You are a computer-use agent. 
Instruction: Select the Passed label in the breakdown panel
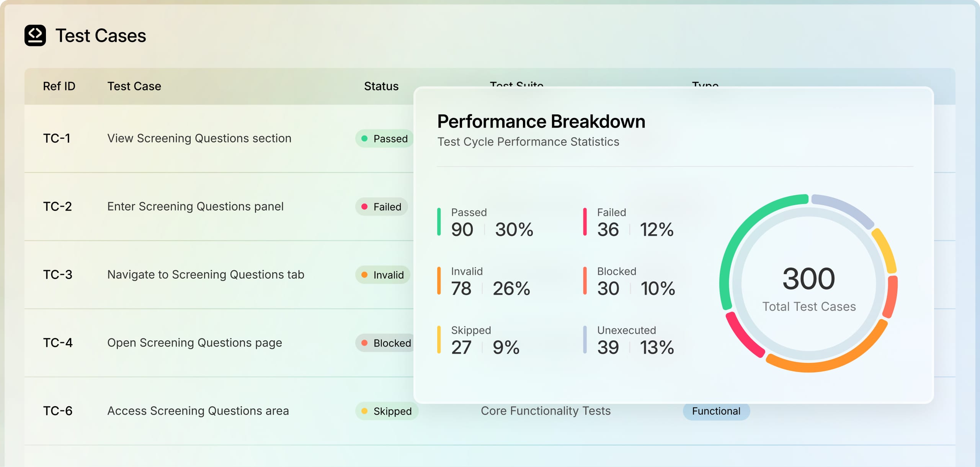469,212
